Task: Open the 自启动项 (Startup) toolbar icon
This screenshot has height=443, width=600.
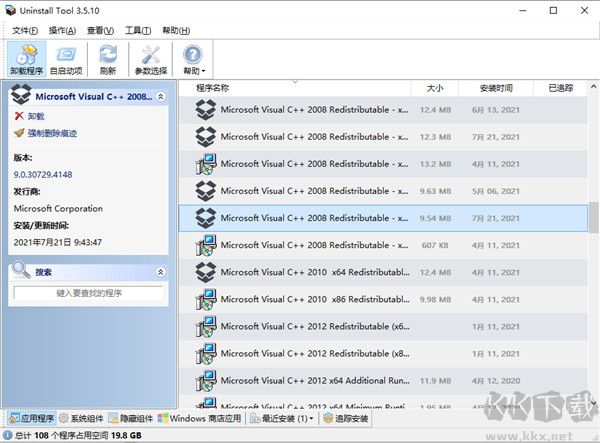Action: coord(67,56)
